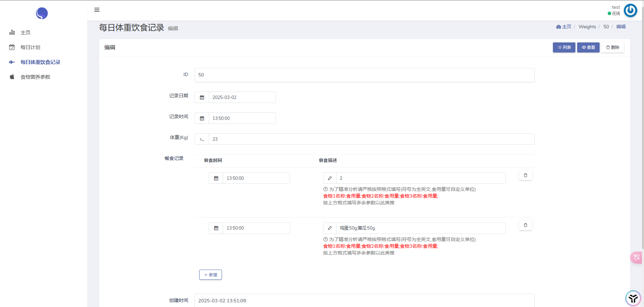This screenshot has height=307, width=644.
Task: Click the calendar-check icon beside 每日计划
Action: tap(12, 47)
